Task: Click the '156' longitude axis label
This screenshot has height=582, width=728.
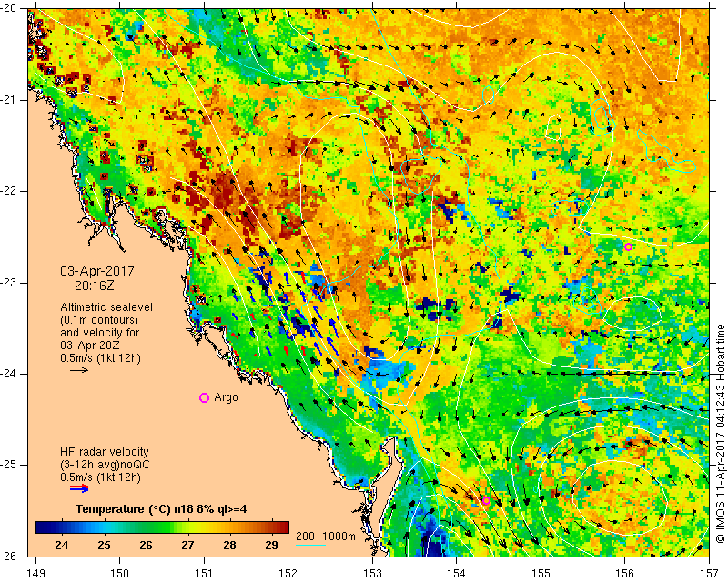Action: coord(625,574)
